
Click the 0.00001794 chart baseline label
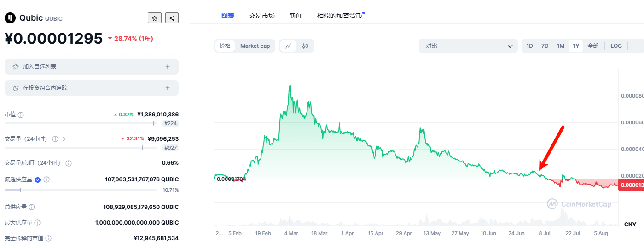[x=231, y=179]
